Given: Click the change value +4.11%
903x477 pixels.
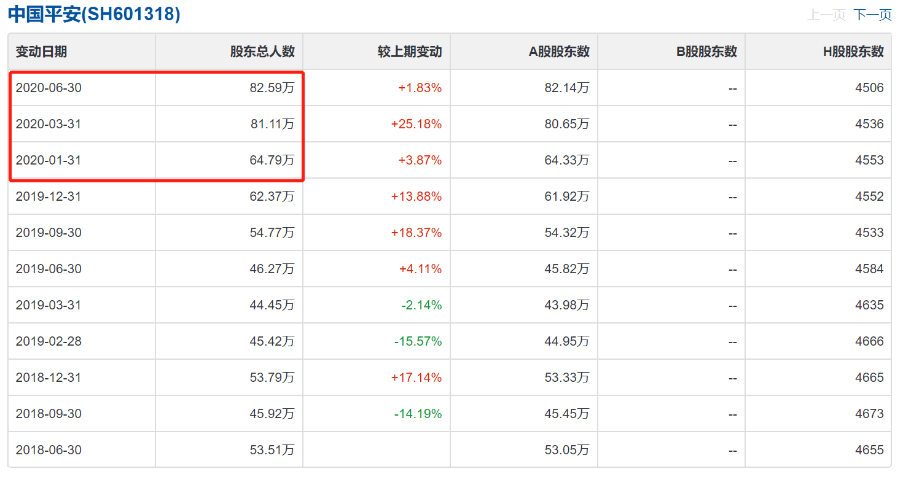Looking at the screenshot, I should click(420, 268).
